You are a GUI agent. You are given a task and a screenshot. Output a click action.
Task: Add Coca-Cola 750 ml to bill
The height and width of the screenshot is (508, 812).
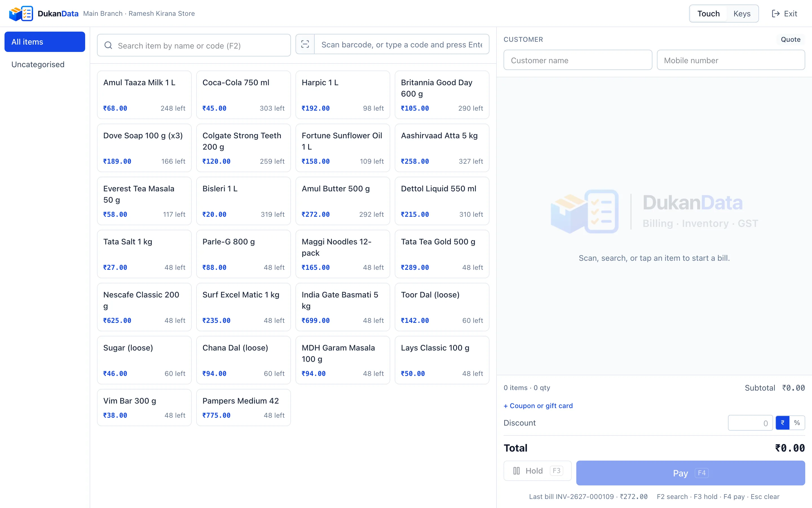[x=243, y=95]
